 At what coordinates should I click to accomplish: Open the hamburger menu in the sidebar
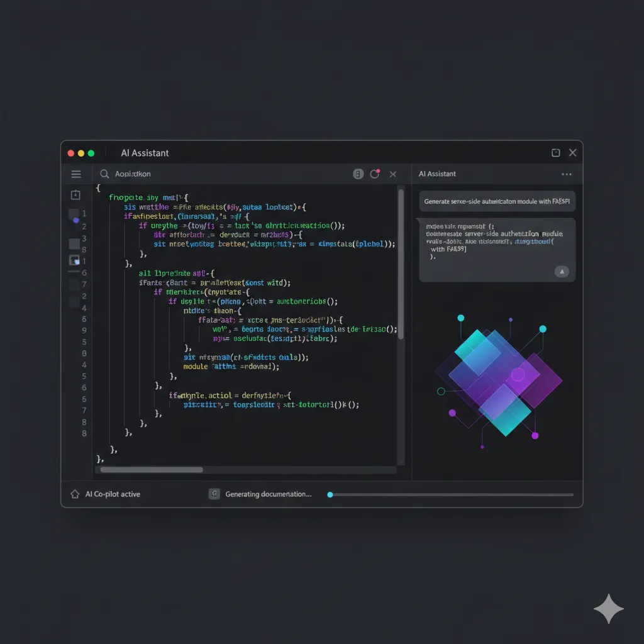click(76, 174)
